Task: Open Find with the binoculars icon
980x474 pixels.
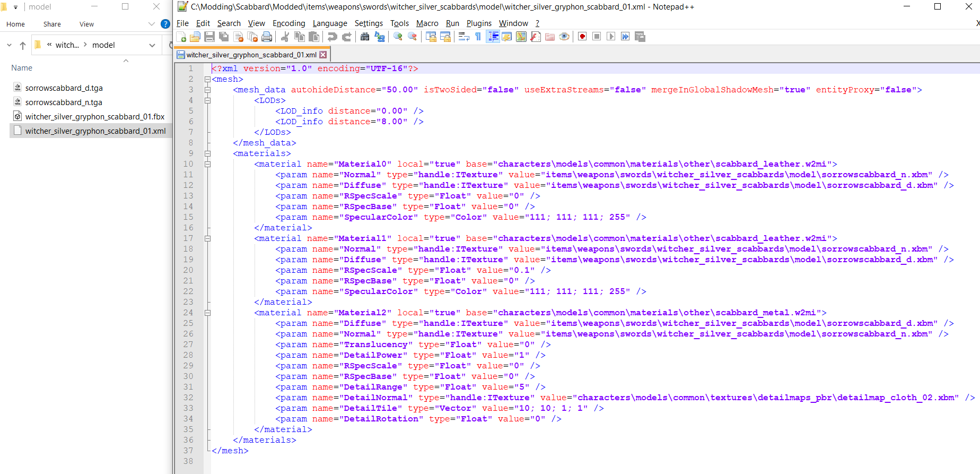Action: [x=365, y=37]
